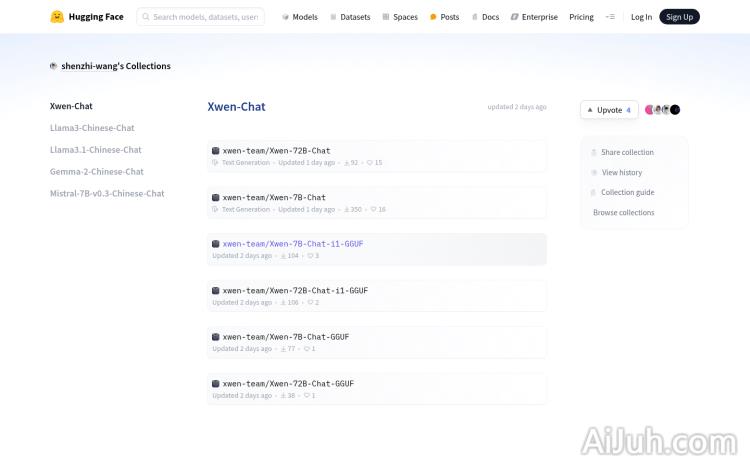Click the 'updated 2 days ago' collection timestamp
Image resolution: width=750 pixels, height=468 pixels.
[517, 107]
